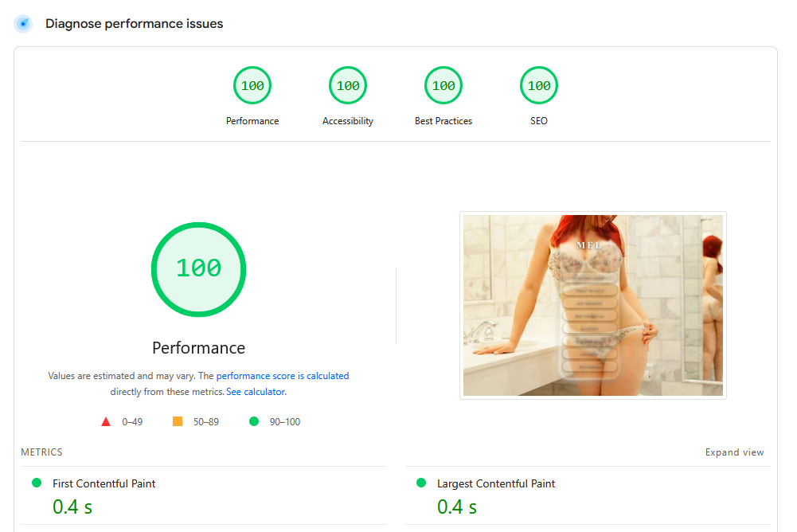
Task: Click the red triangle 0–49 legend icon
Action: (106, 422)
